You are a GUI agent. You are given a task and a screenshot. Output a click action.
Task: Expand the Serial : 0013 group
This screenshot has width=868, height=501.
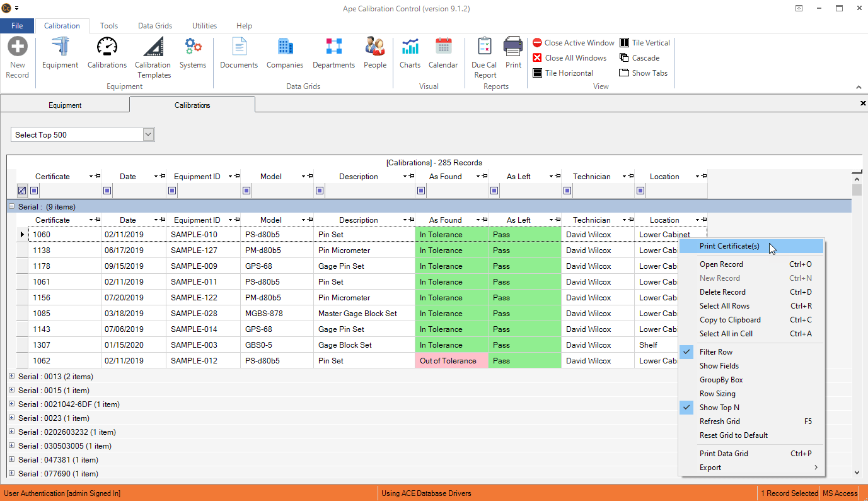tap(11, 376)
